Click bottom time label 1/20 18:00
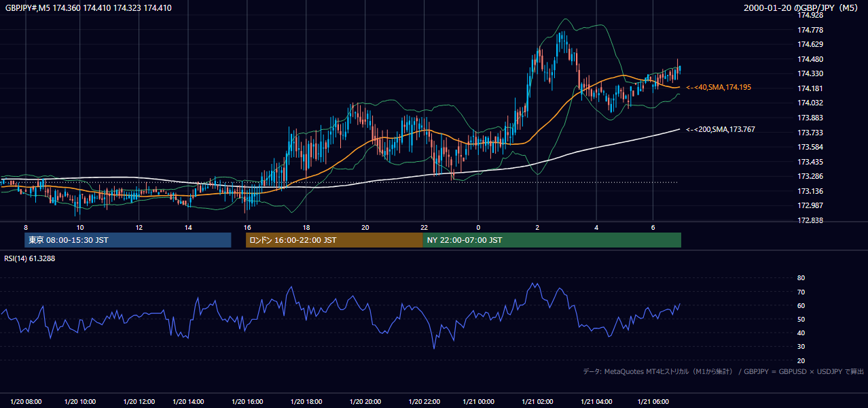Viewport: 868px width, 408px height. (306, 401)
